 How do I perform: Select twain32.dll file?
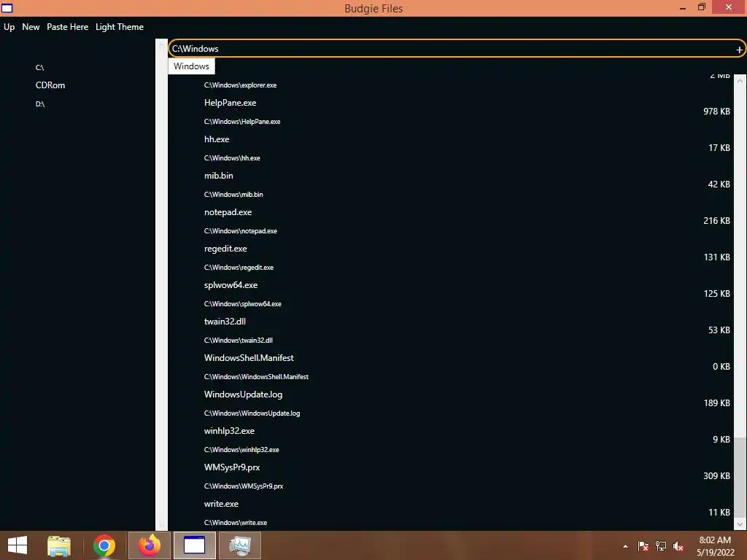coord(225,322)
